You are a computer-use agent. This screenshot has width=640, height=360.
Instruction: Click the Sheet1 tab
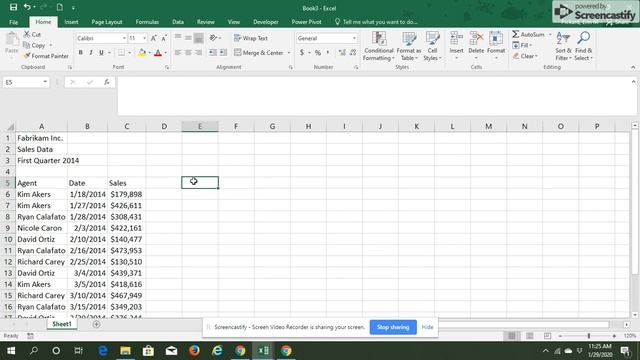[62, 324]
